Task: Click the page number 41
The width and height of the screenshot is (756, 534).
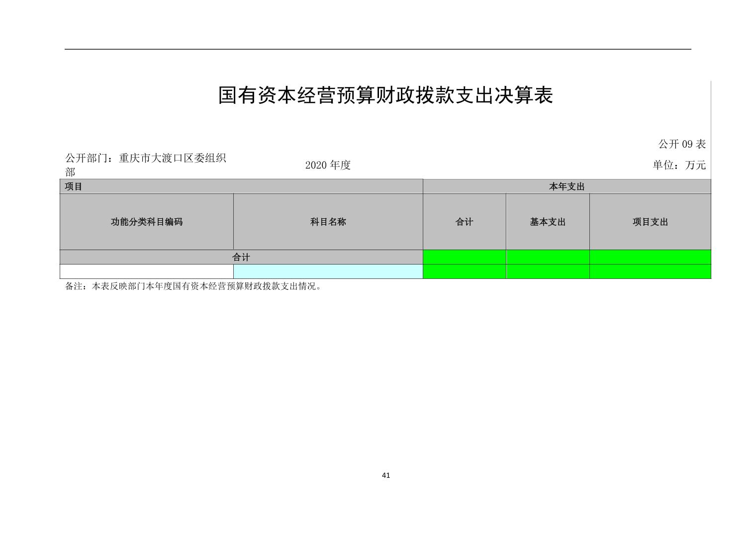Action: (386, 475)
